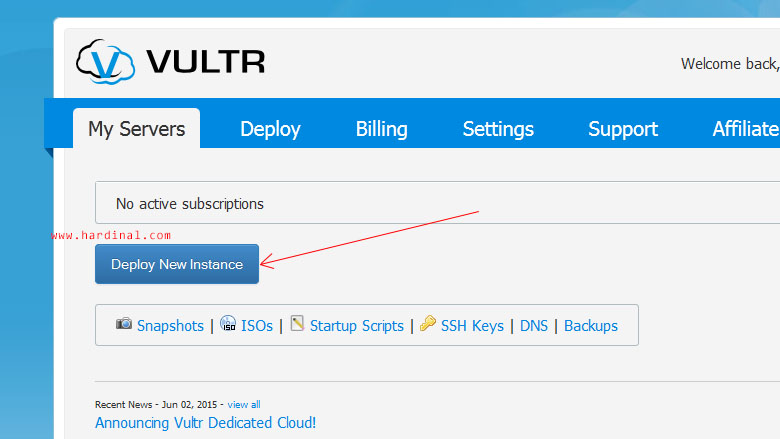Click the 'No active subscriptions' message

(x=190, y=204)
